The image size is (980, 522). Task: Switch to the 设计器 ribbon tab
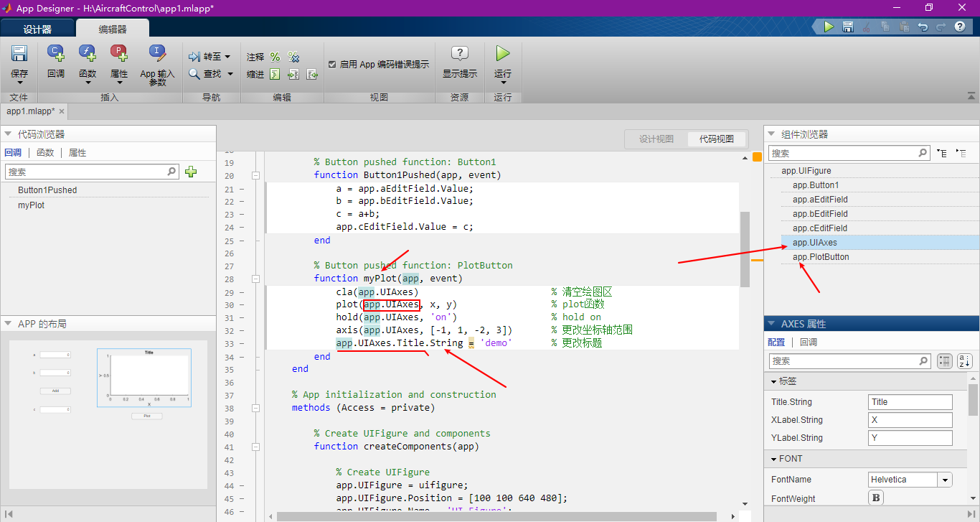coord(37,29)
